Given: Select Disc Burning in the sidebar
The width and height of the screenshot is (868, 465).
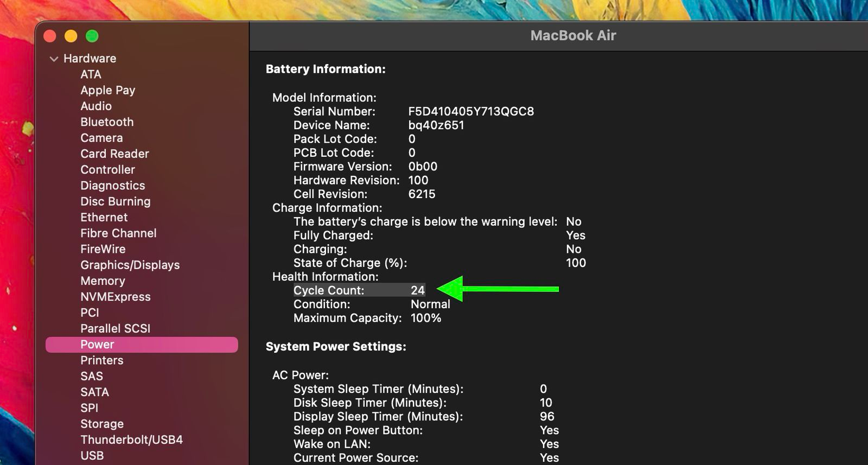Looking at the screenshot, I should pyautogui.click(x=116, y=201).
